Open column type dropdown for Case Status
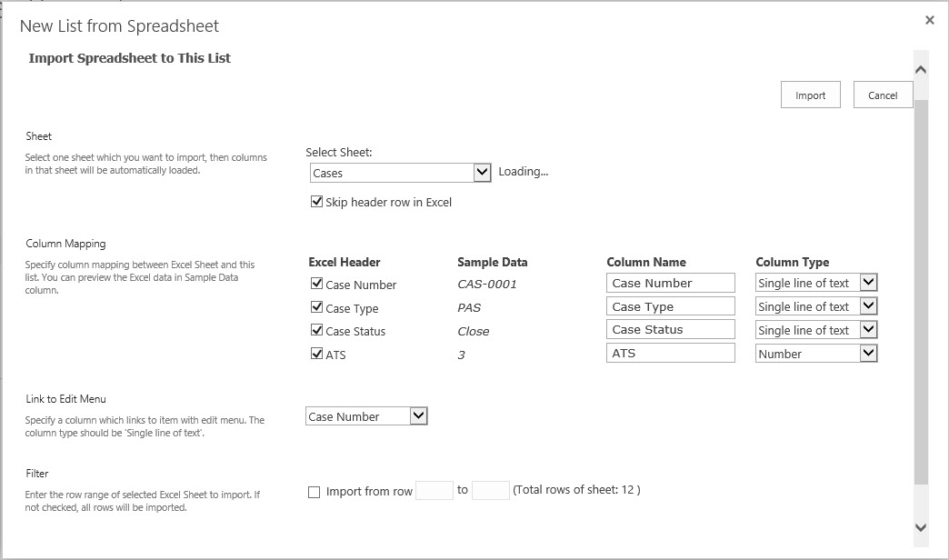The height and width of the screenshot is (560, 949). [815, 331]
